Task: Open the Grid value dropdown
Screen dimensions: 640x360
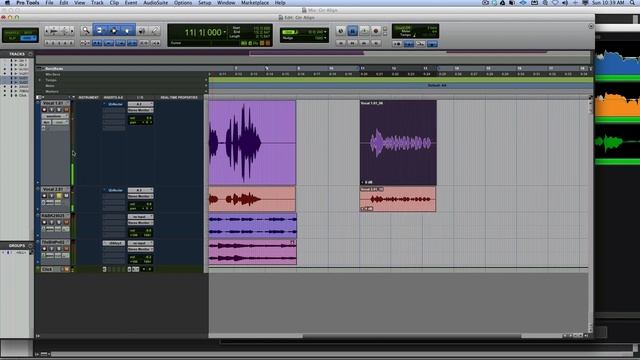Action: [325, 32]
